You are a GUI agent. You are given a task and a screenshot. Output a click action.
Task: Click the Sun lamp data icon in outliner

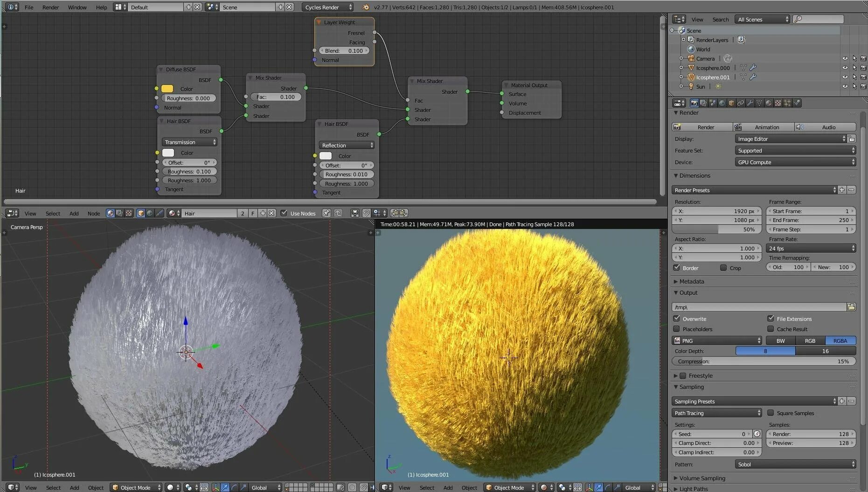[x=718, y=86]
